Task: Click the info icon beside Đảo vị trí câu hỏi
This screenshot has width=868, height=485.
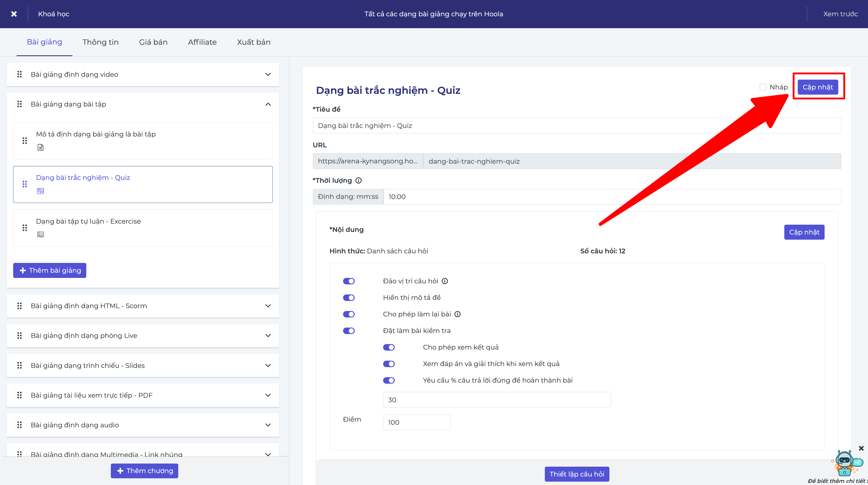Action: tap(445, 281)
